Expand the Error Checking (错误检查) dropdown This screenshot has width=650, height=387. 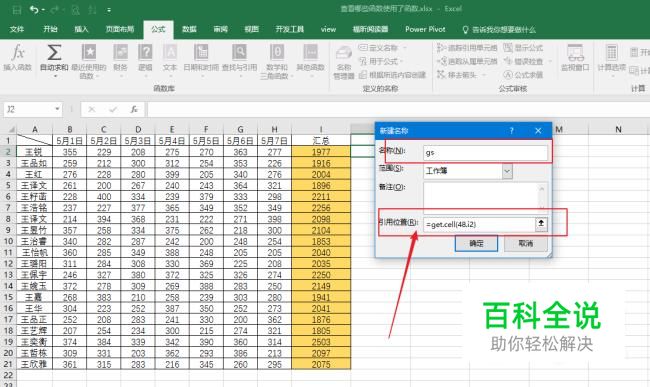(550, 61)
